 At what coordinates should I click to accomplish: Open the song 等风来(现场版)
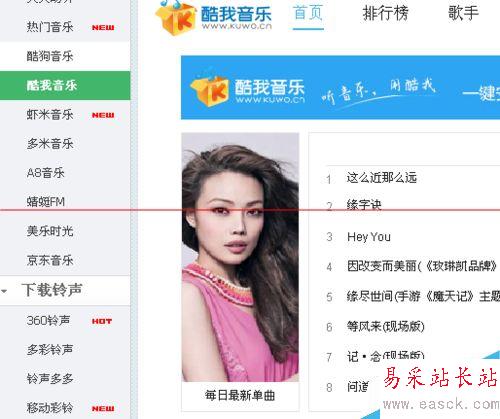click(x=386, y=326)
